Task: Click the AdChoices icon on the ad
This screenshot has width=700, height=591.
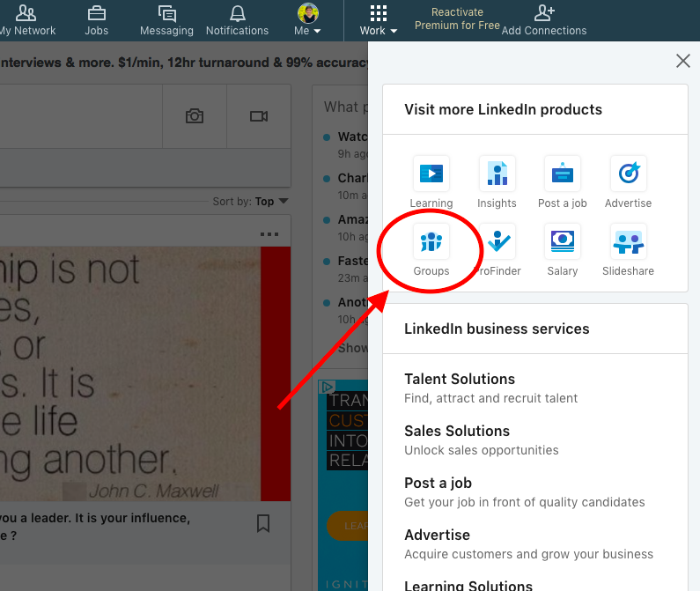Action: click(327, 387)
